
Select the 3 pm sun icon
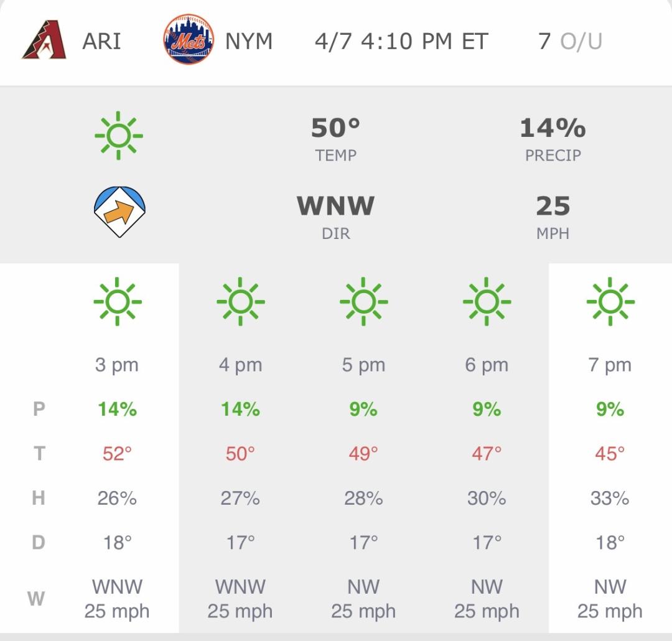point(118,302)
